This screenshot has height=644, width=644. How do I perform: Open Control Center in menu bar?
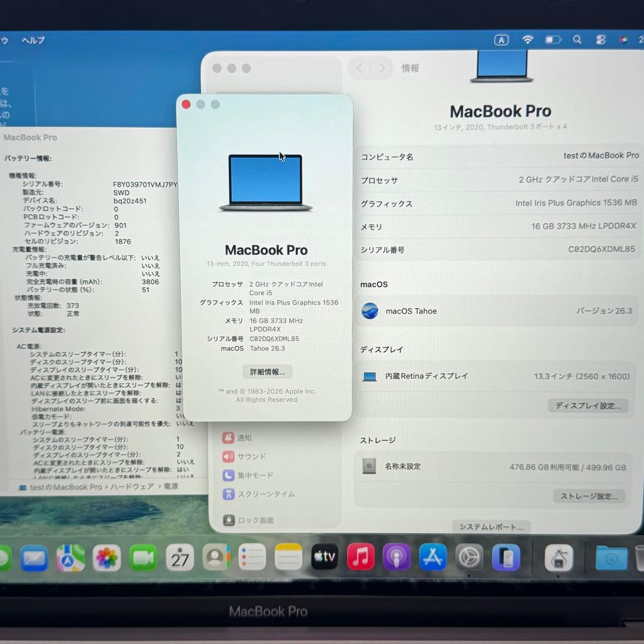point(601,40)
